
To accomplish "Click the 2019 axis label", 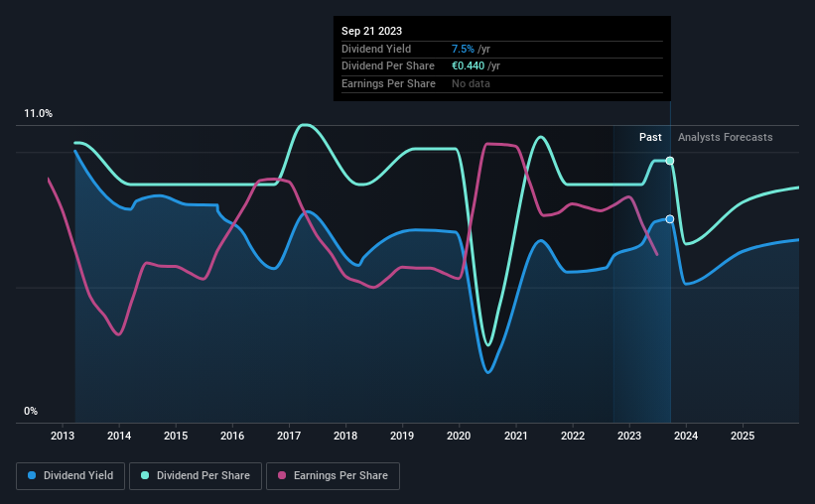I will coord(402,436).
